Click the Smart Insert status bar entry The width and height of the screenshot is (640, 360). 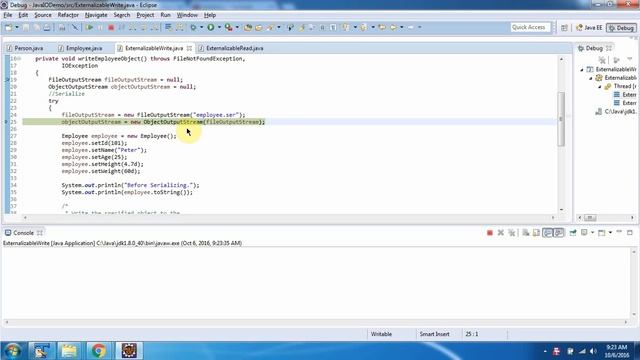click(434, 334)
